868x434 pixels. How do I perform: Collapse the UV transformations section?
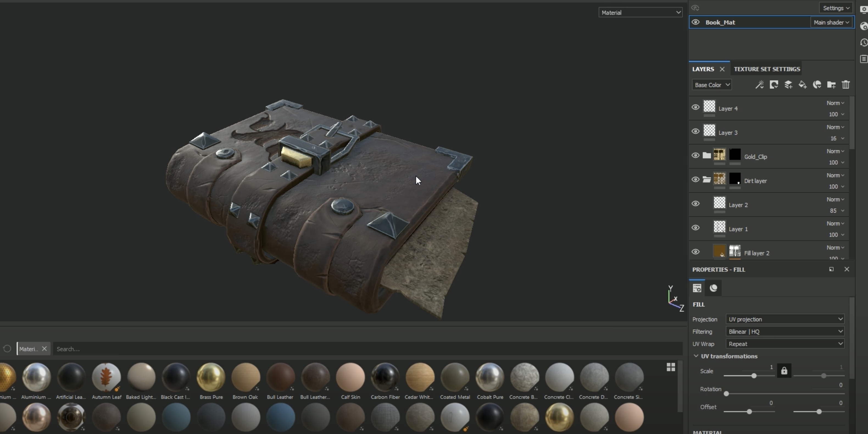tap(696, 356)
